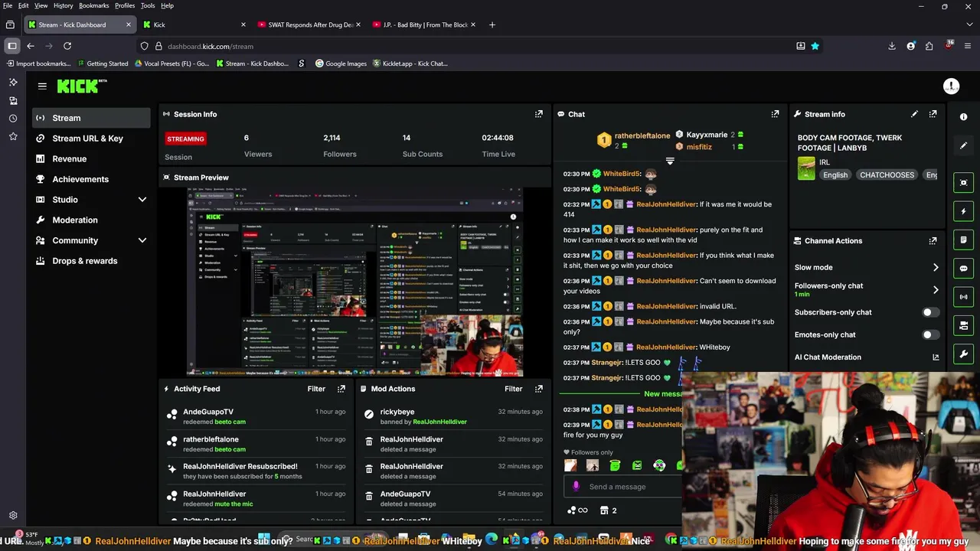980x551 pixels.
Task: Click the bookmark star in address bar
Action: 815,46
